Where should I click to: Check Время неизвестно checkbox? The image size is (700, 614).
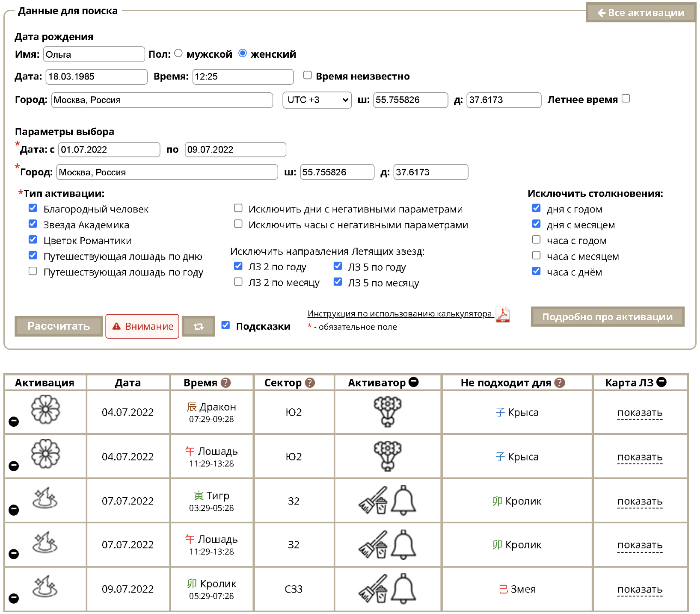[x=307, y=75]
